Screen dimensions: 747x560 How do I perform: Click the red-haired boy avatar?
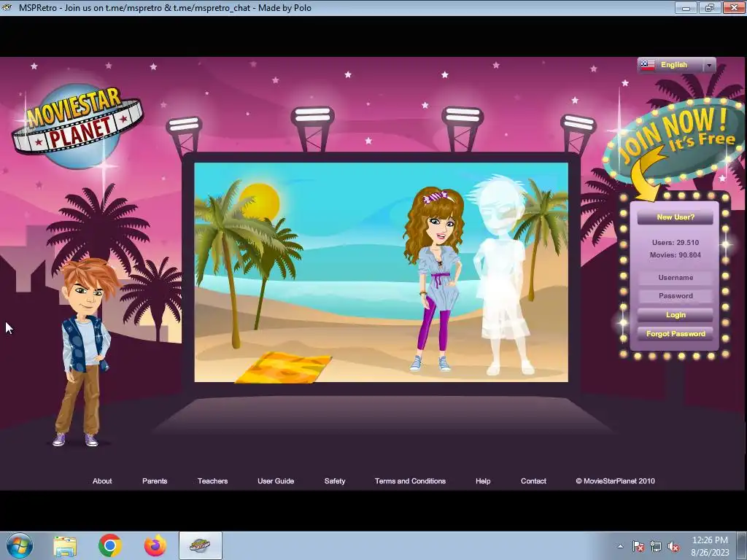pyautogui.click(x=86, y=352)
